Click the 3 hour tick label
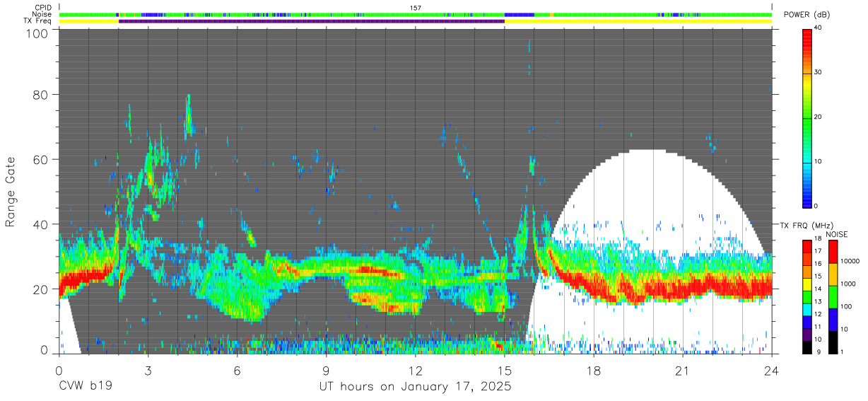This screenshot has width=868, height=401. tap(148, 370)
